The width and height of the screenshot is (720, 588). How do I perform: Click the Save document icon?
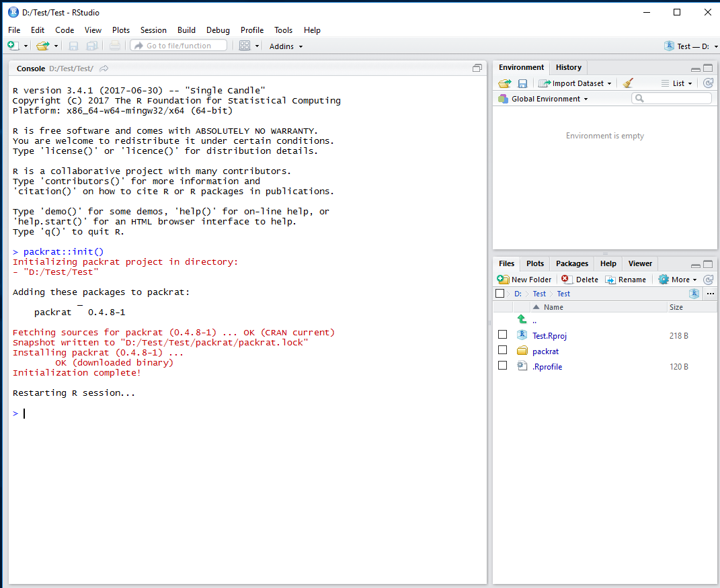tap(73, 46)
